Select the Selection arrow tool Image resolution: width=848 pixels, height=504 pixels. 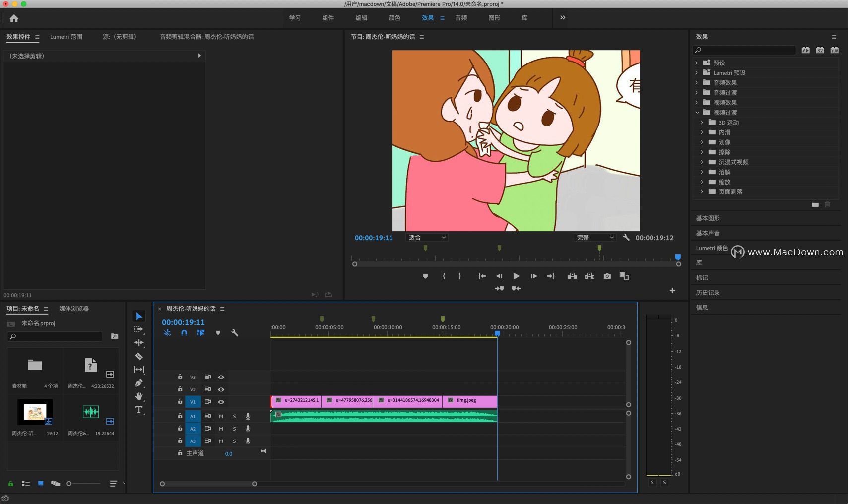point(139,316)
